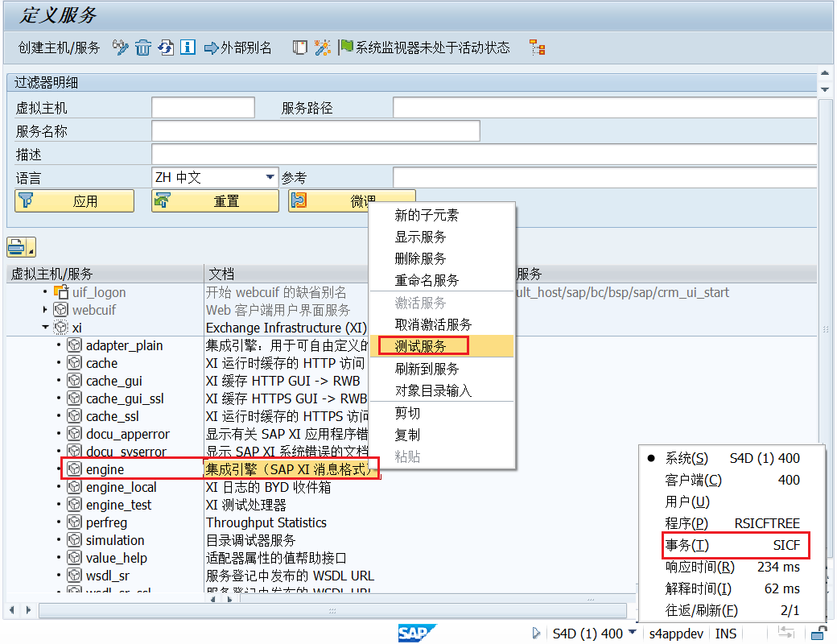The height and width of the screenshot is (644, 837).
Task: Open the S4D (1) 400 status dropdown arrow
Action: pyautogui.click(x=633, y=632)
